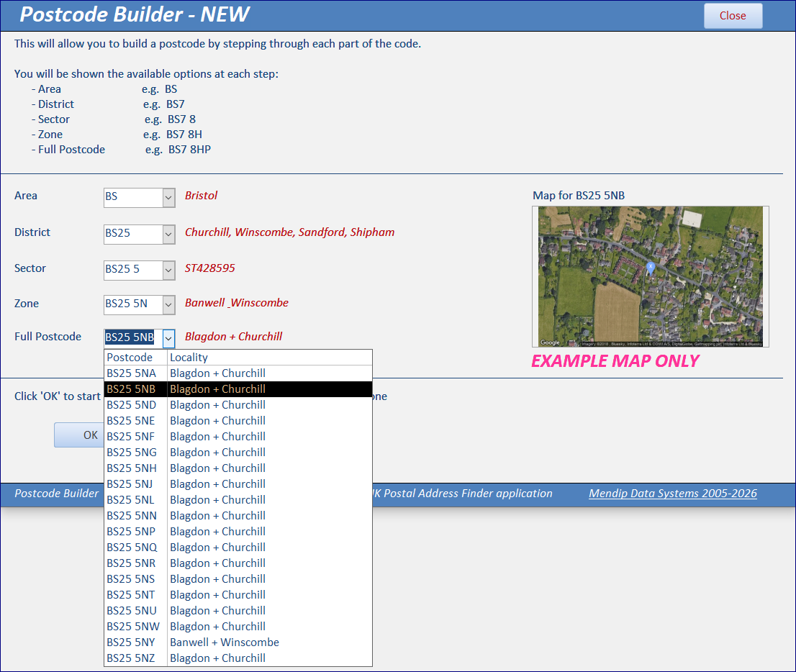Choose postcode BS25 5NN
Screen dimensions: 796x672
[x=238, y=516]
